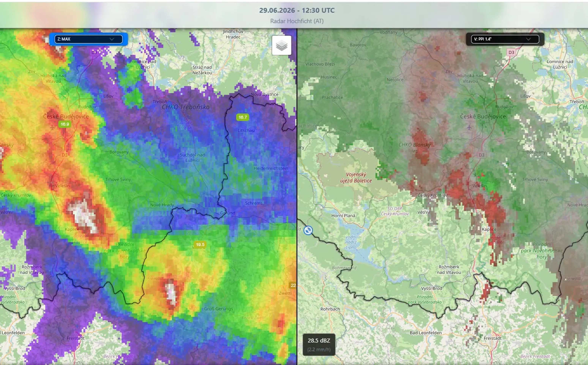Viewport: 588px width, 365px height.
Task: Click the 28.5 dBZ readout value
Action: click(x=319, y=340)
